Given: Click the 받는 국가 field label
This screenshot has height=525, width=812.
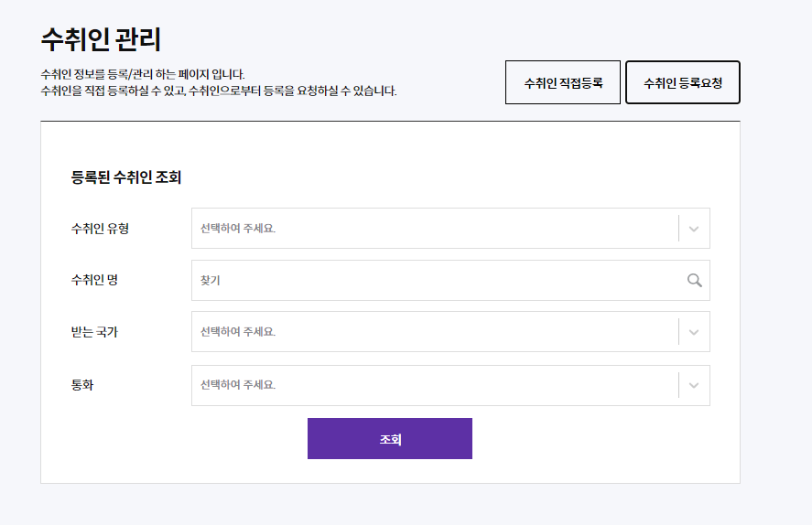Looking at the screenshot, I should coord(95,332).
